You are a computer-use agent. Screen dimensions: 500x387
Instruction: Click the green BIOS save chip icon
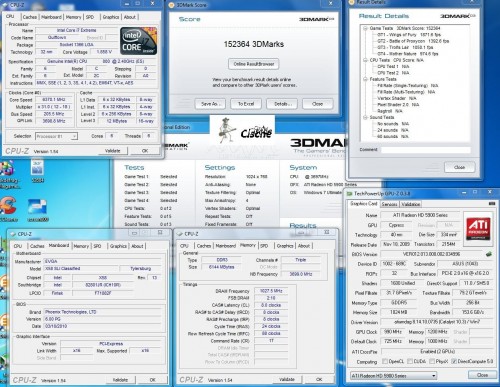click(489, 254)
